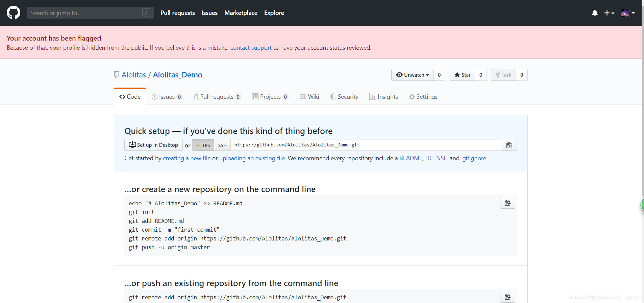Select the HTTPS clone protocol
This screenshot has width=644, height=303.
(203, 145)
